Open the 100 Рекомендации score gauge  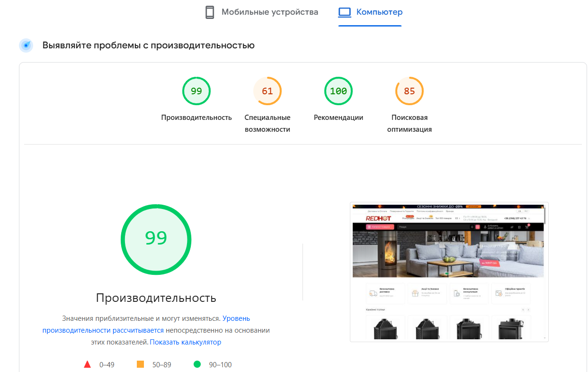tap(339, 91)
